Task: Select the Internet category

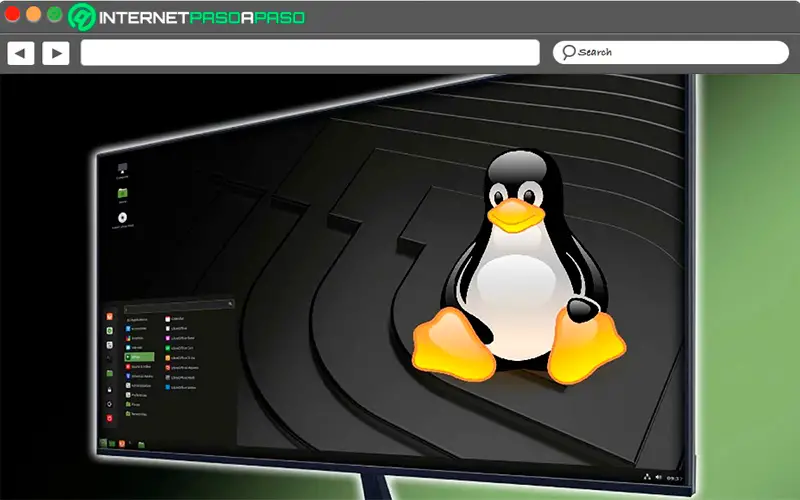Action: (134, 347)
